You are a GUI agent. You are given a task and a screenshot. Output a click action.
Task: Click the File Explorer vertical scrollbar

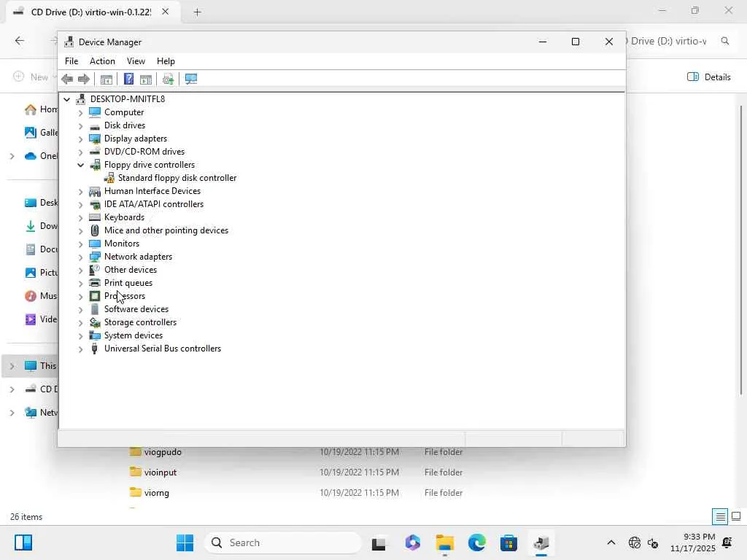741,250
